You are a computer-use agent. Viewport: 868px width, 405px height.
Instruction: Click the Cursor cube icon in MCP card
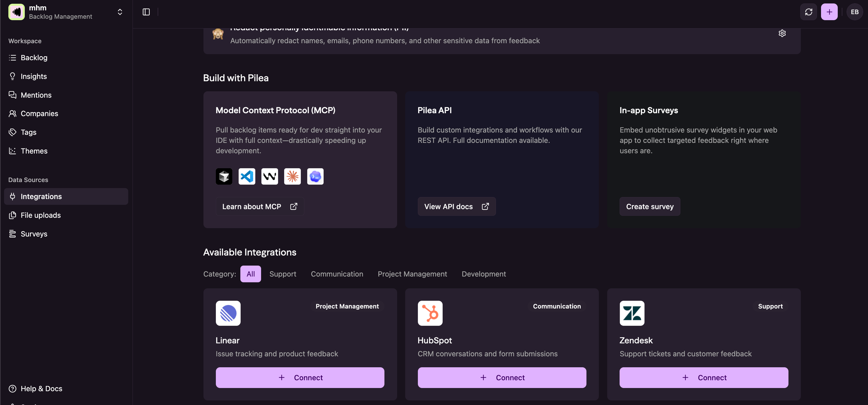(224, 177)
